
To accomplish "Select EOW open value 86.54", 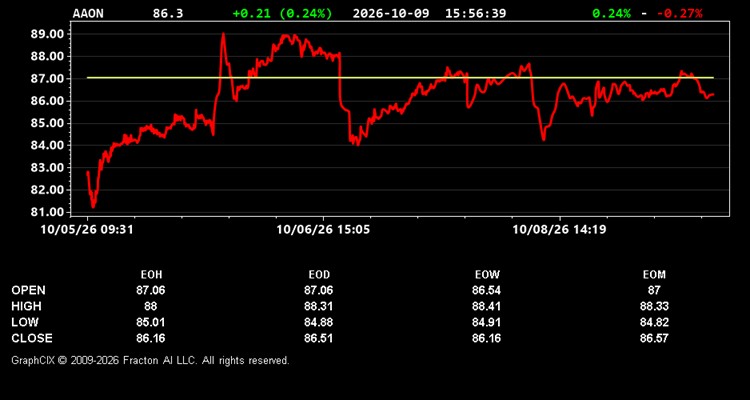I will [486, 290].
